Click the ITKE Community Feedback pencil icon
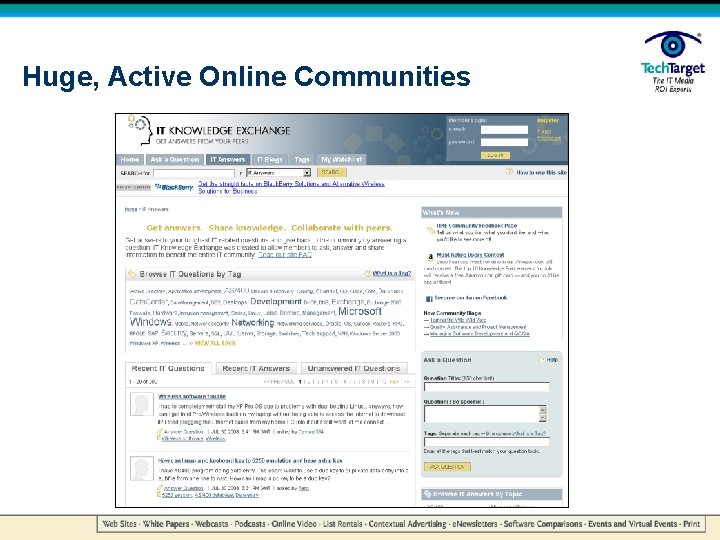The image size is (720, 540). click(x=430, y=230)
